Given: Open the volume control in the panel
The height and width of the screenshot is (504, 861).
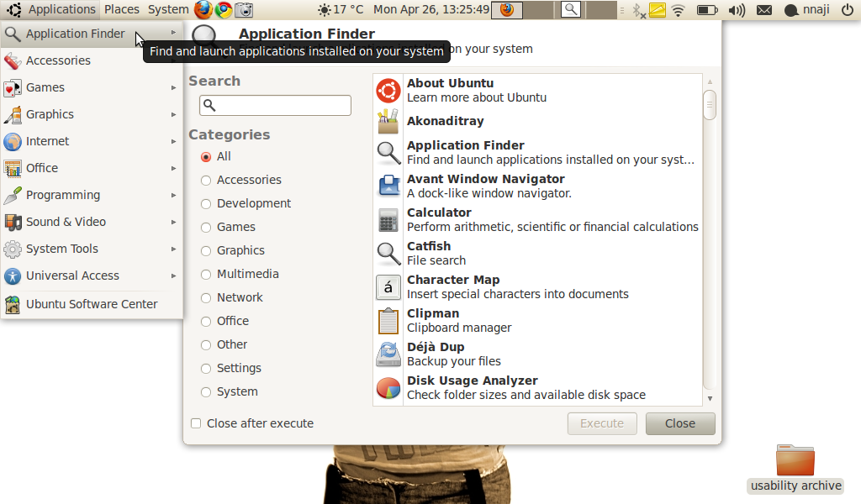Looking at the screenshot, I should click(x=737, y=10).
